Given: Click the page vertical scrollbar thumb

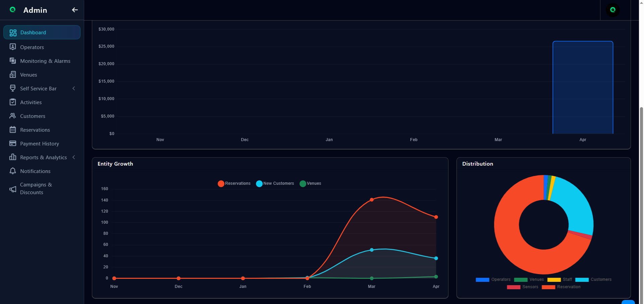Looking at the screenshot, I should point(641,205).
